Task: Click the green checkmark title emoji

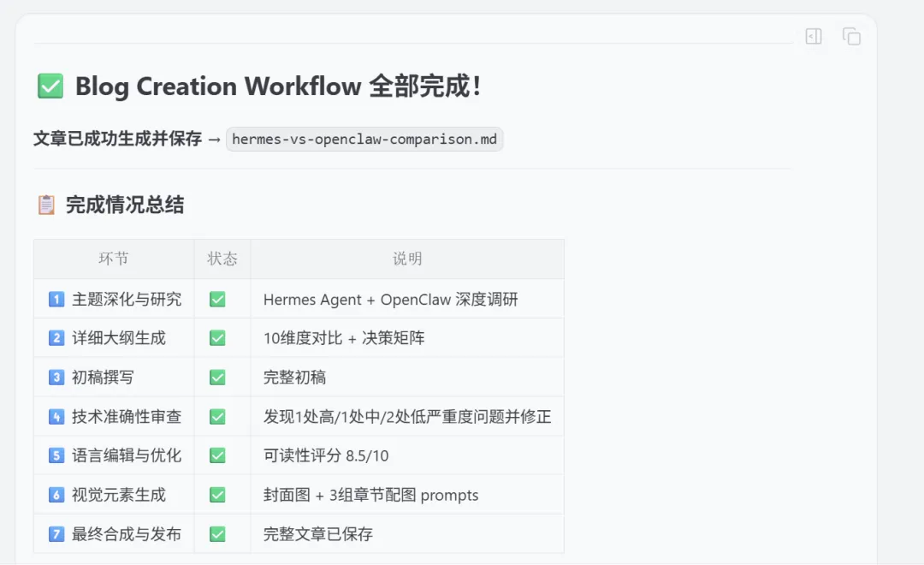Action: coord(50,86)
